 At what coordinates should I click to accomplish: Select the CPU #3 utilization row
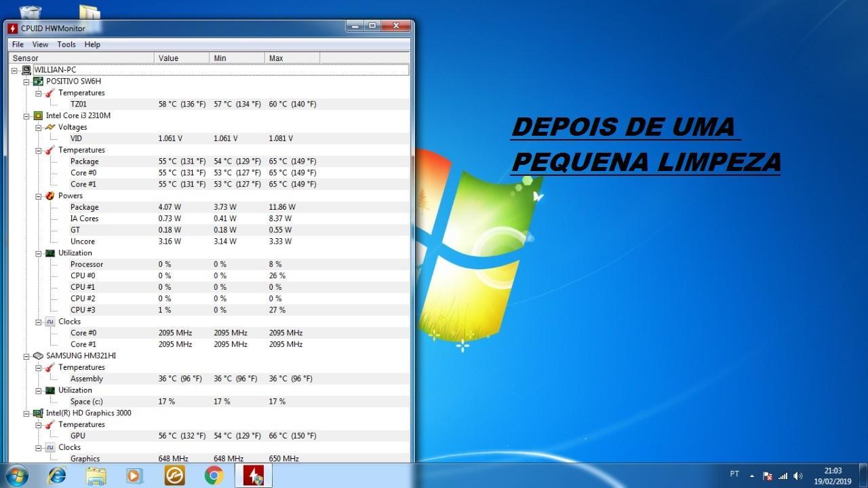pos(209,309)
